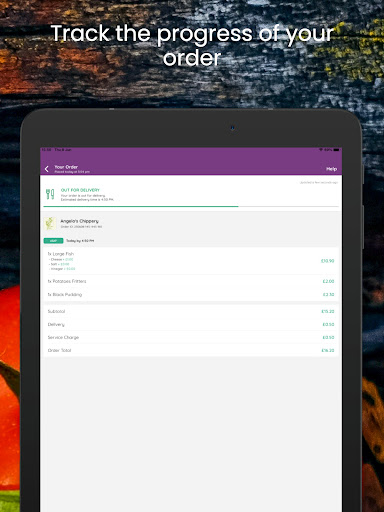The height and width of the screenshot is (512, 384).
Task: Tap the fork and knife delivery icon
Action: pos(50,194)
